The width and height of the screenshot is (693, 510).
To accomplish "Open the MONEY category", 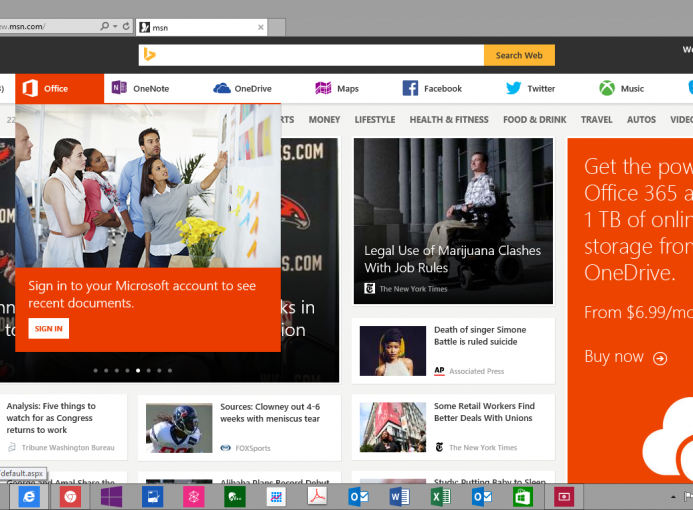I will [324, 120].
